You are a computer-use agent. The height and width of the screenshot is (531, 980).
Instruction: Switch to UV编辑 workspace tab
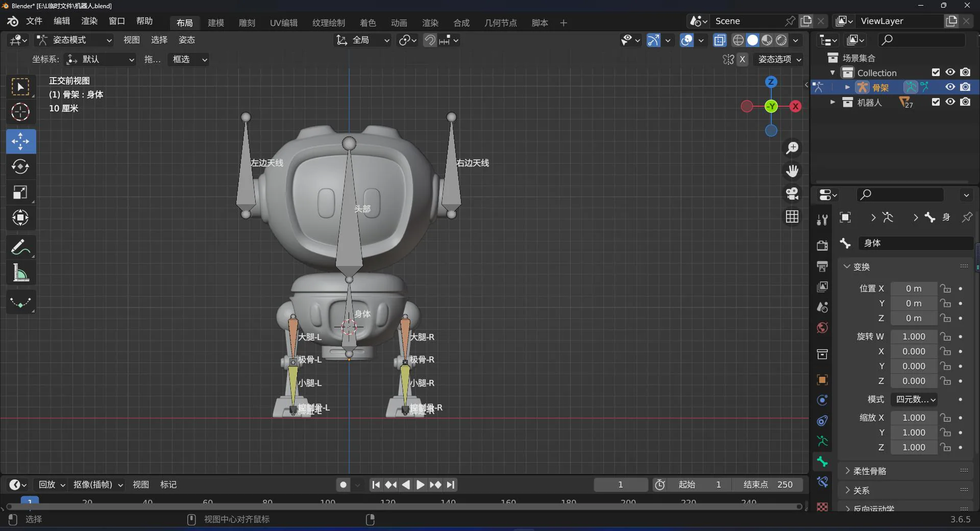284,23
